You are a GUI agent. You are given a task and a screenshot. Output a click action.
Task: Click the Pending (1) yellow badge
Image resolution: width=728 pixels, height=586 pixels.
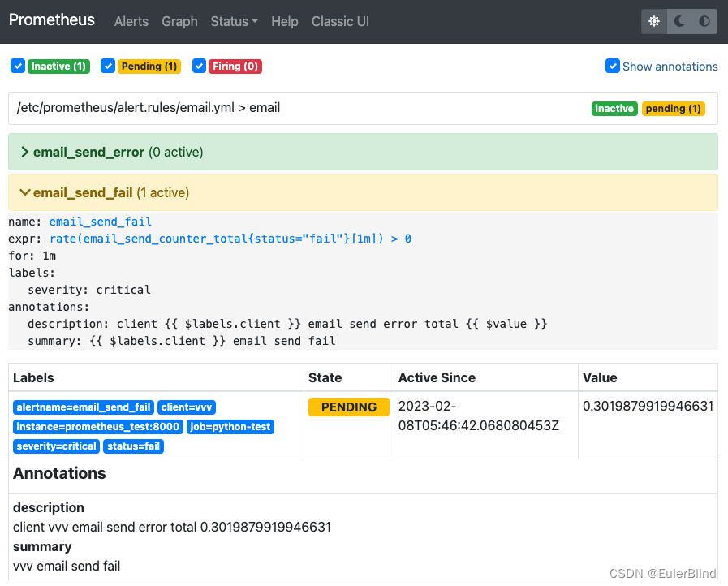[x=149, y=67]
